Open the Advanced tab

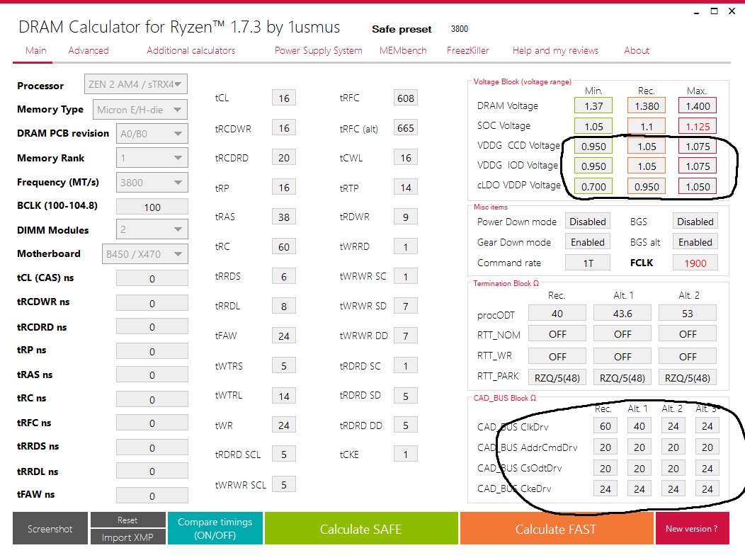pyautogui.click(x=89, y=50)
